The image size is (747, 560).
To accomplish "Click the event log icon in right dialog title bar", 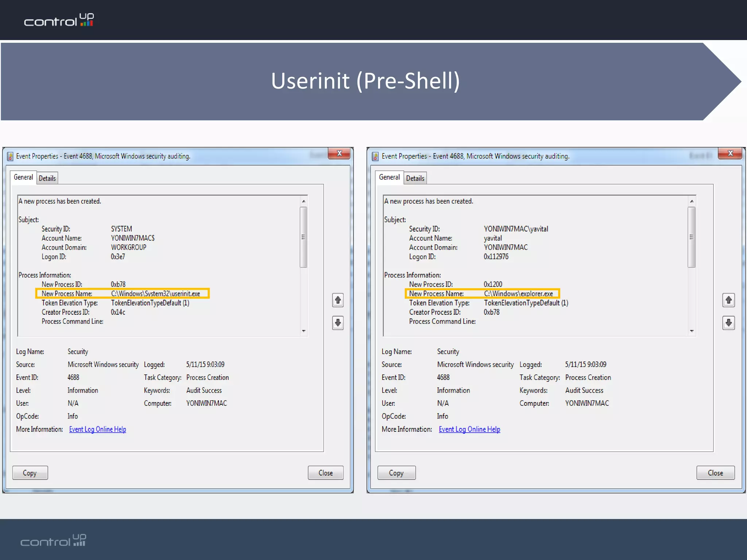I will click(375, 156).
